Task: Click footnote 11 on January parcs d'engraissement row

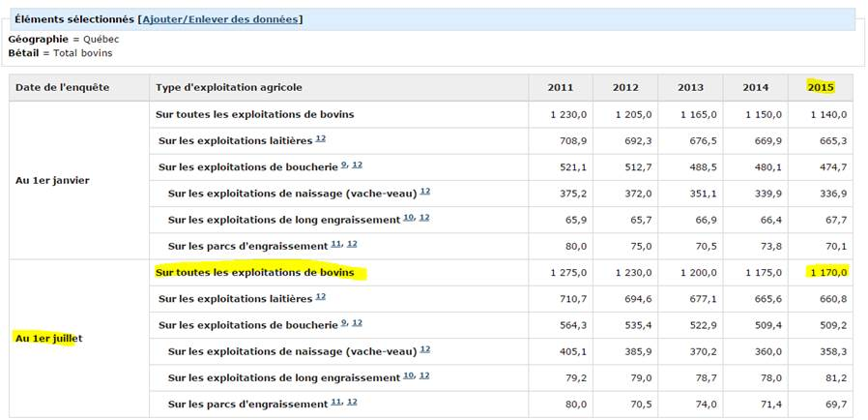Action: tap(335, 244)
